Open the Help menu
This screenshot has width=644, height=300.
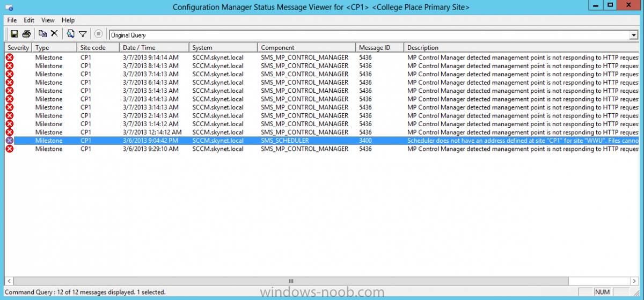tap(68, 20)
